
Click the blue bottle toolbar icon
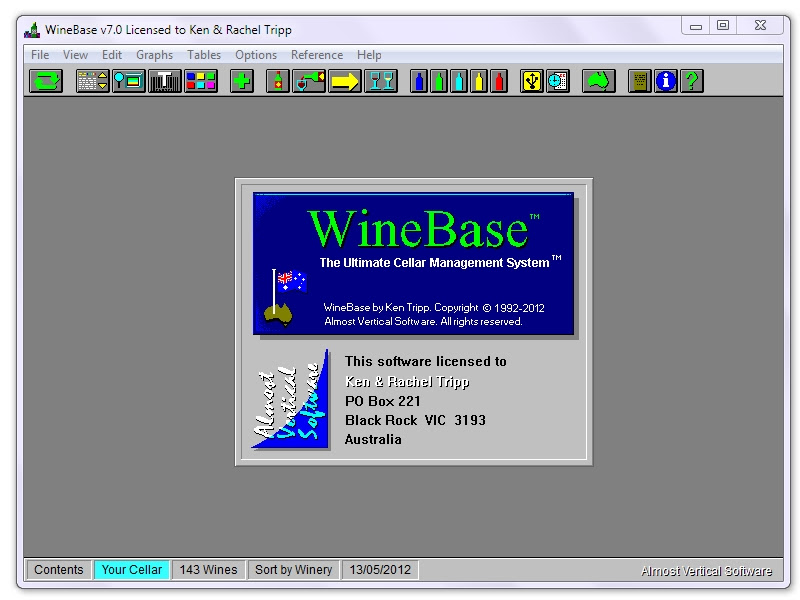click(x=419, y=81)
